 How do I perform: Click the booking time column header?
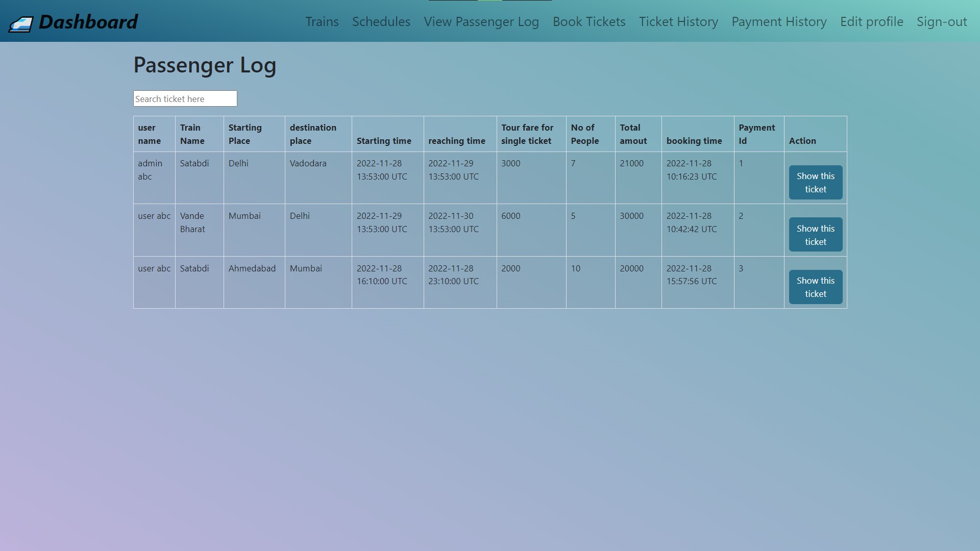coord(694,141)
